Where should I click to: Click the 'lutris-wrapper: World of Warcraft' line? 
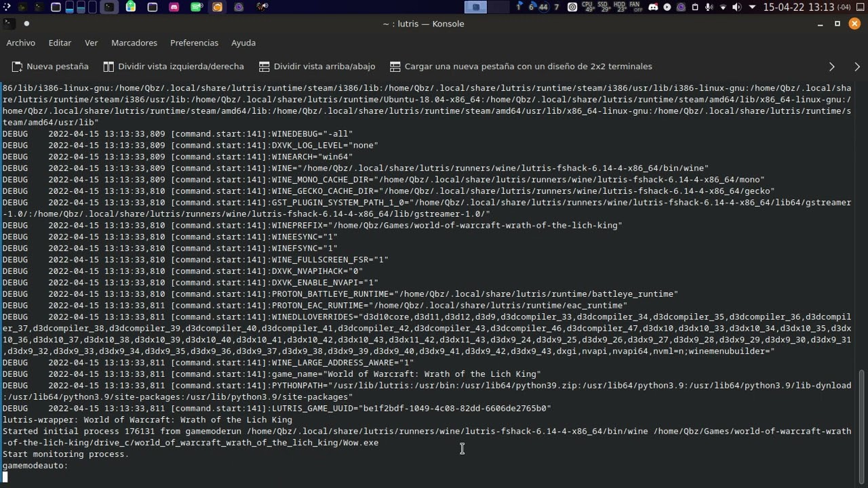click(147, 420)
